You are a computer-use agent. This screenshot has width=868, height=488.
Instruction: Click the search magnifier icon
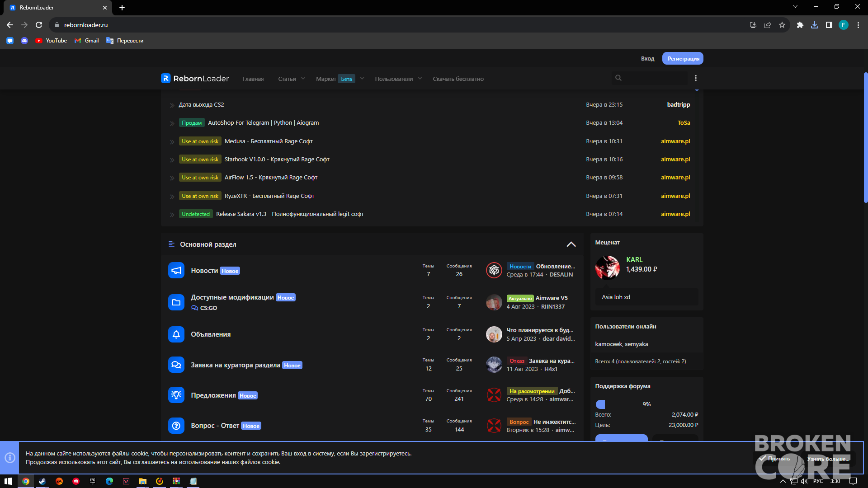click(618, 78)
